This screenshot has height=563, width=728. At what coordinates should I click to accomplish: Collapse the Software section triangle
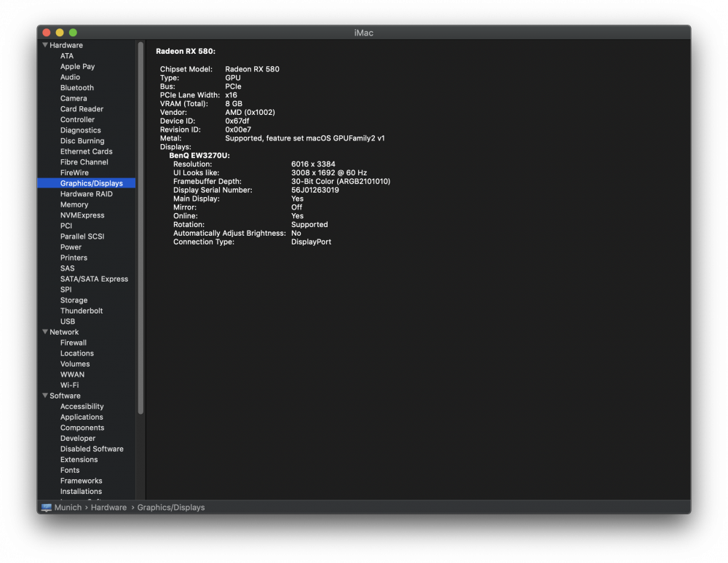click(x=45, y=396)
